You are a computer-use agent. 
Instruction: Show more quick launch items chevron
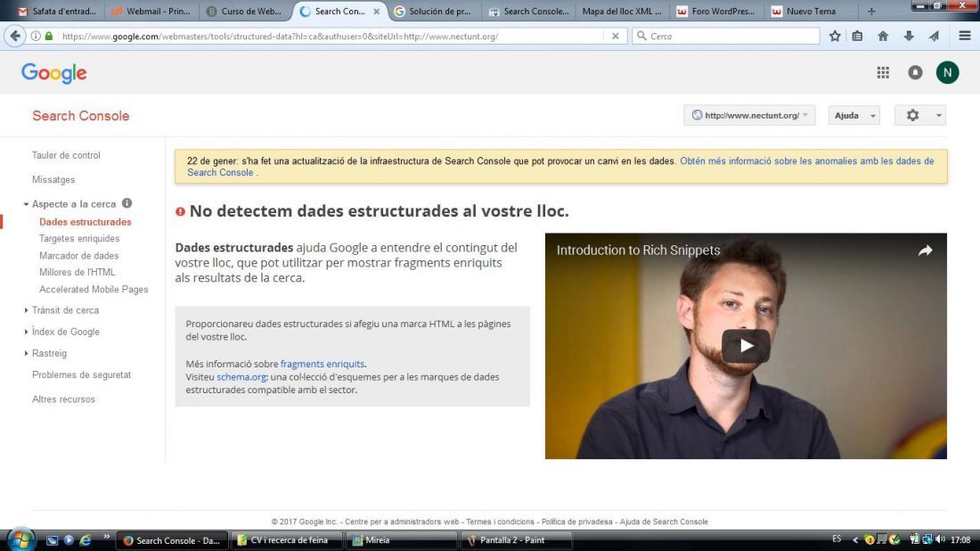106,537
